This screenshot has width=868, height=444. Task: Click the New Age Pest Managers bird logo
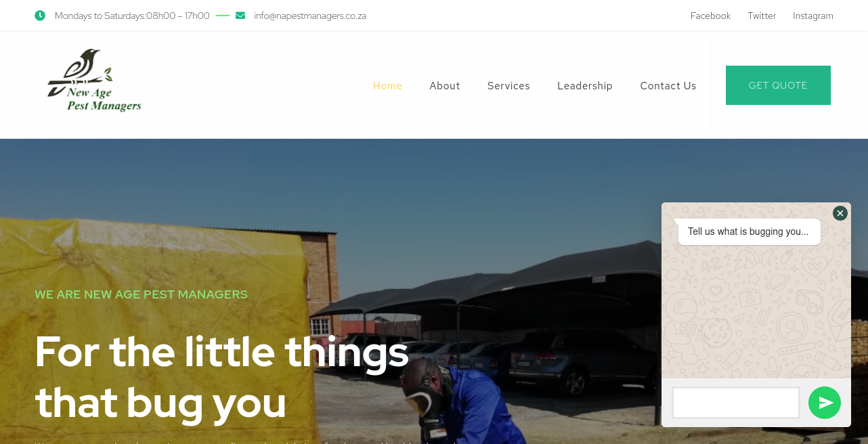coord(94,81)
